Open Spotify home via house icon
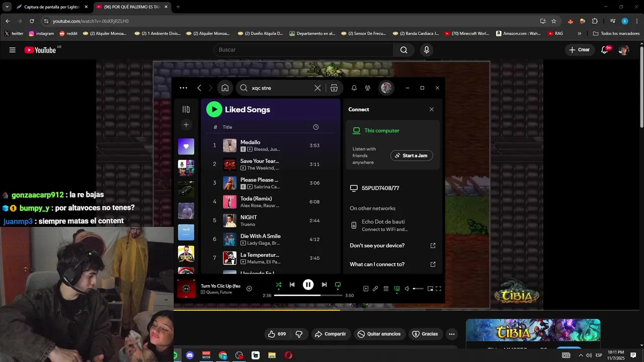This screenshot has width=644, height=362. [x=225, y=88]
